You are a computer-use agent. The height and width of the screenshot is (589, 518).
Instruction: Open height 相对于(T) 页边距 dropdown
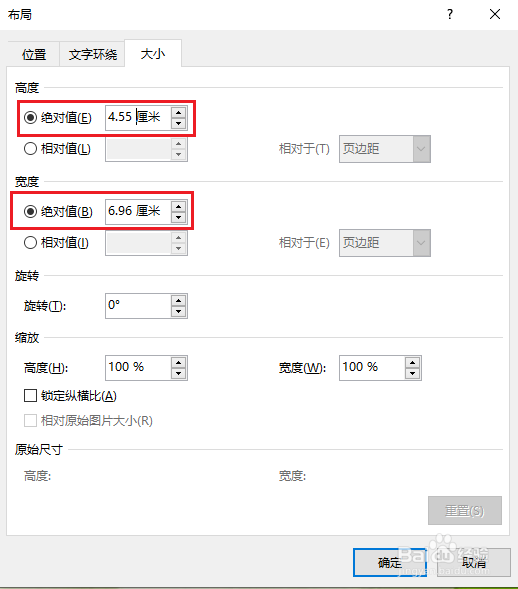pos(385,149)
